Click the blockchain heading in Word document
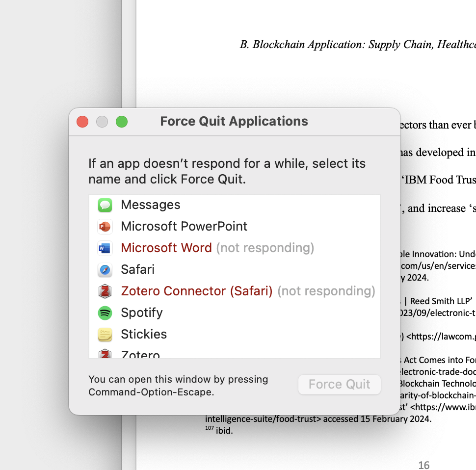The height and width of the screenshot is (470, 476). (358, 45)
